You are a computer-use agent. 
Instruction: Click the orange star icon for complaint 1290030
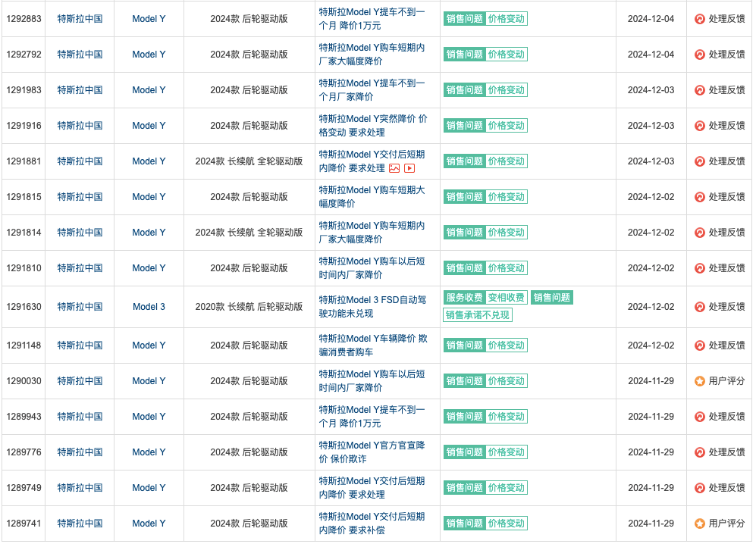700,381
